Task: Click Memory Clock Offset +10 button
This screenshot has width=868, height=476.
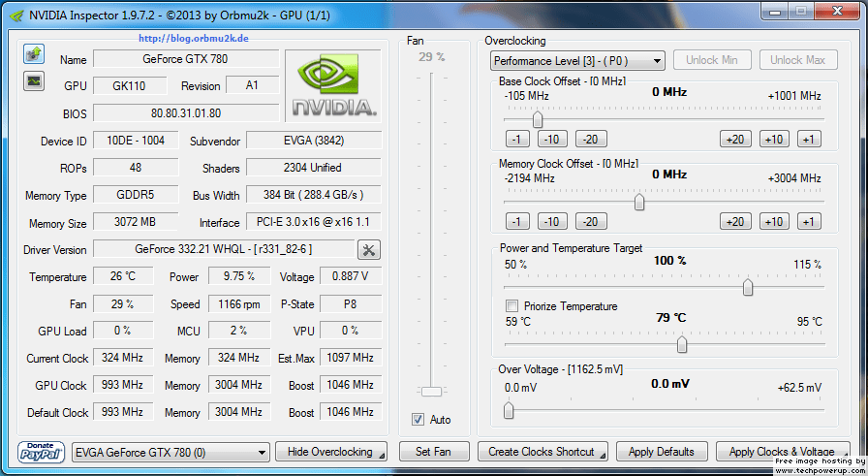Action: point(774,222)
